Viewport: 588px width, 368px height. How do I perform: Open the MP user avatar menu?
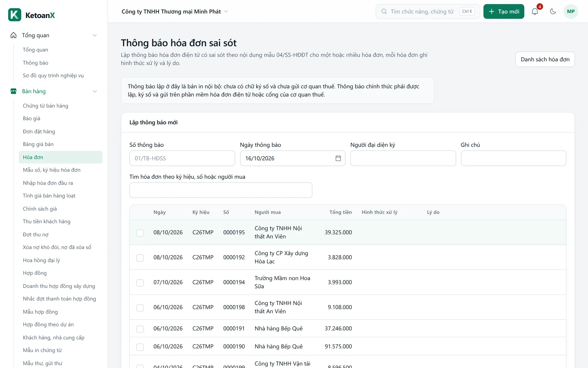571,11
